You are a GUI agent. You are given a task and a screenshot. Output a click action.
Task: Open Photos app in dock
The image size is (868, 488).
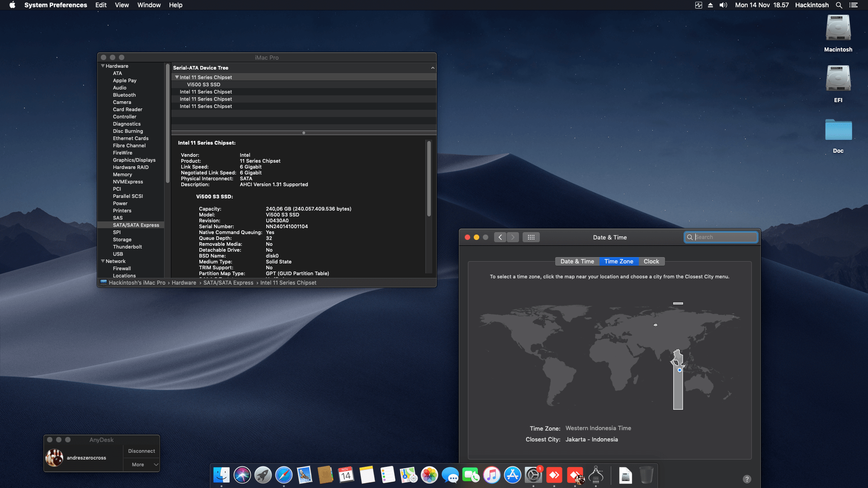point(429,475)
